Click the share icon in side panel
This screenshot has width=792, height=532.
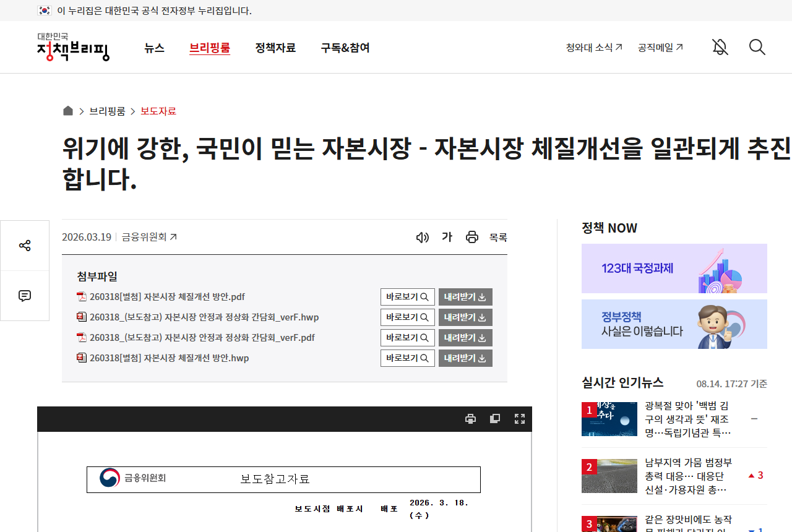point(25,246)
